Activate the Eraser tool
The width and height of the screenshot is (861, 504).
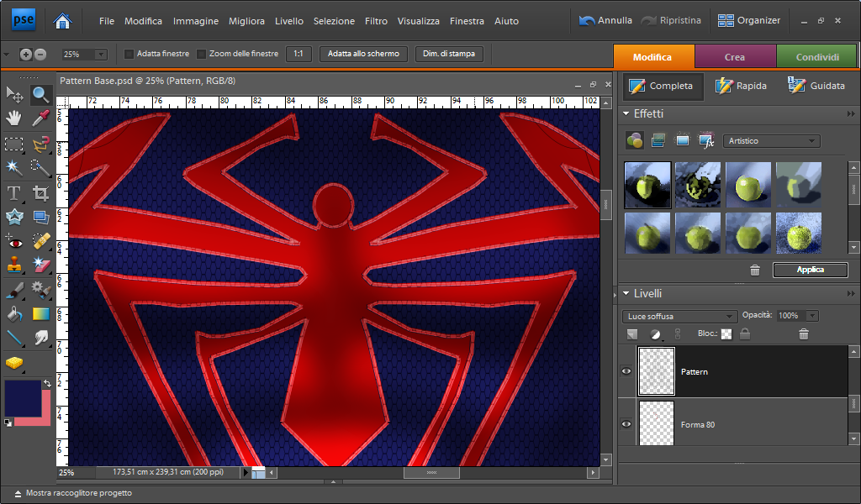[40, 265]
